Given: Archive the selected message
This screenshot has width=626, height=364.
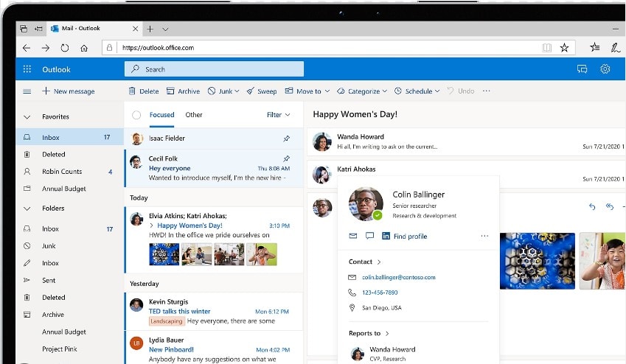Looking at the screenshot, I should 184,91.
